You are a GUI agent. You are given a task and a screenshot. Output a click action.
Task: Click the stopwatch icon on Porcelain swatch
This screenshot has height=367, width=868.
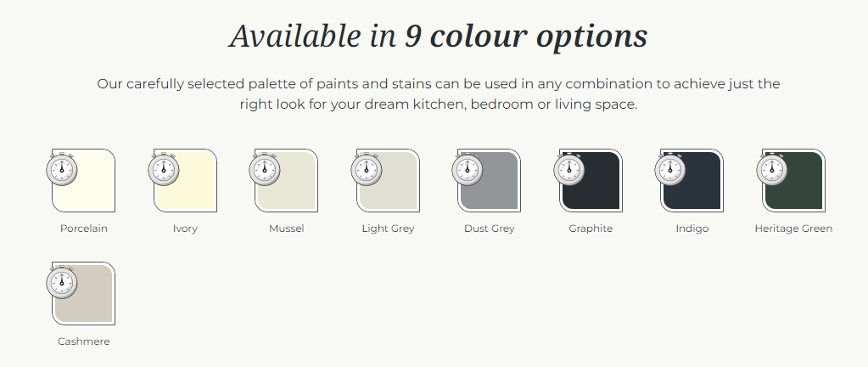(61, 169)
